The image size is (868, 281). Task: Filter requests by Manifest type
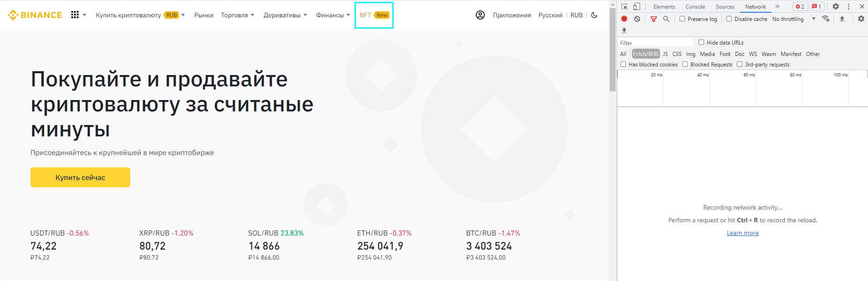click(x=791, y=54)
